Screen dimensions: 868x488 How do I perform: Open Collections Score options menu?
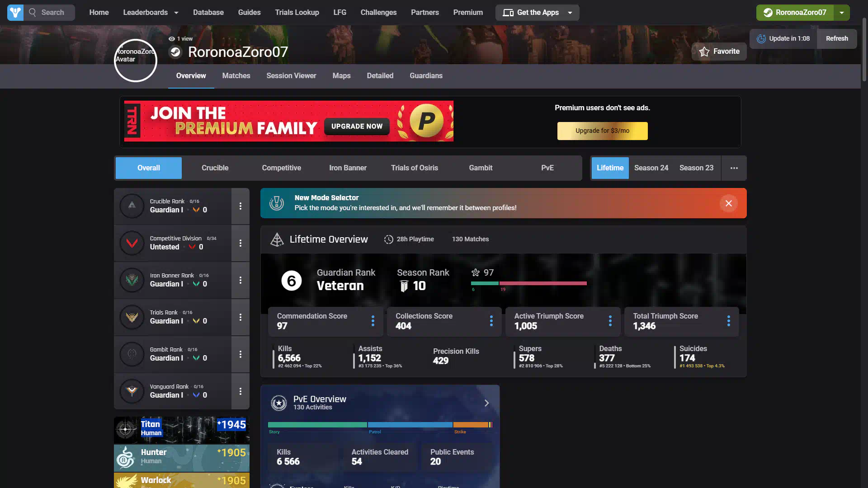point(491,321)
